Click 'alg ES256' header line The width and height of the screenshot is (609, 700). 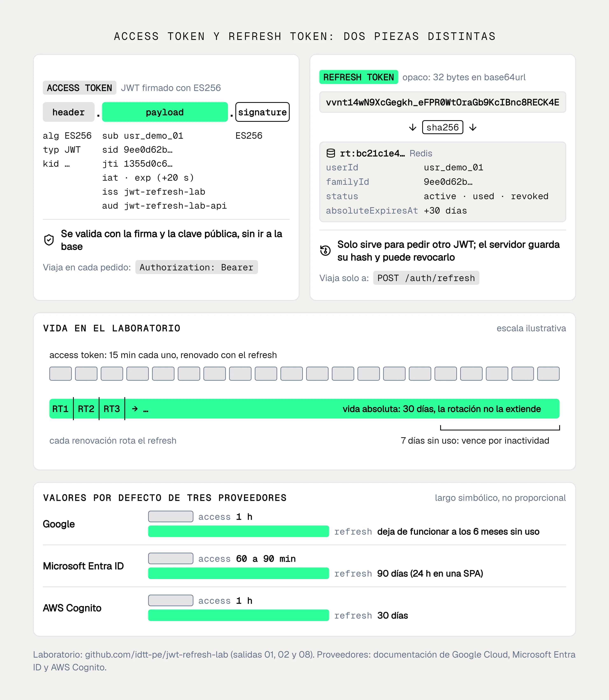67,136
